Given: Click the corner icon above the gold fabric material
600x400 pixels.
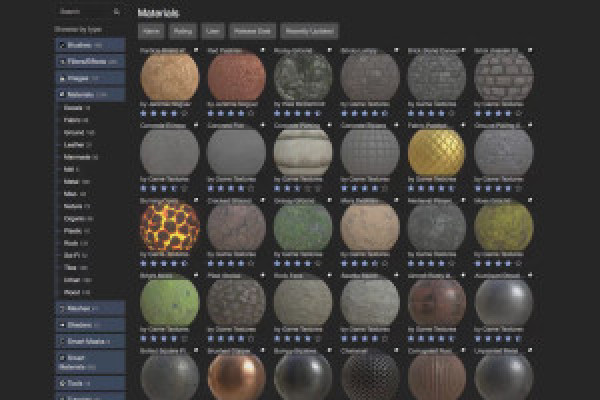Looking at the screenshot, I should [463, 125].
